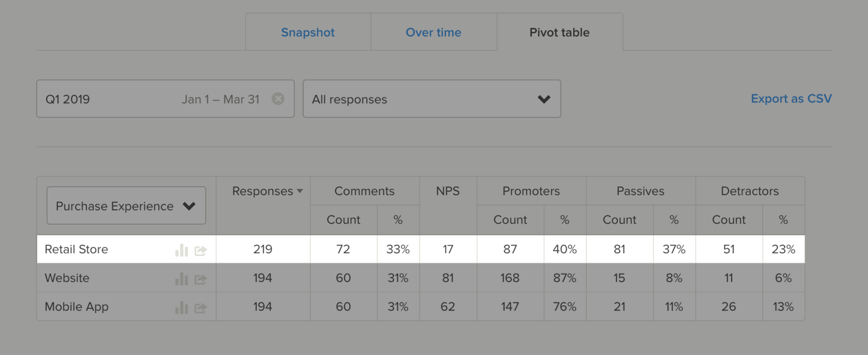This screenshot has height=355, width=868.
Task: Click the Q1 2019 date field
Action: (x=165, y=98)
